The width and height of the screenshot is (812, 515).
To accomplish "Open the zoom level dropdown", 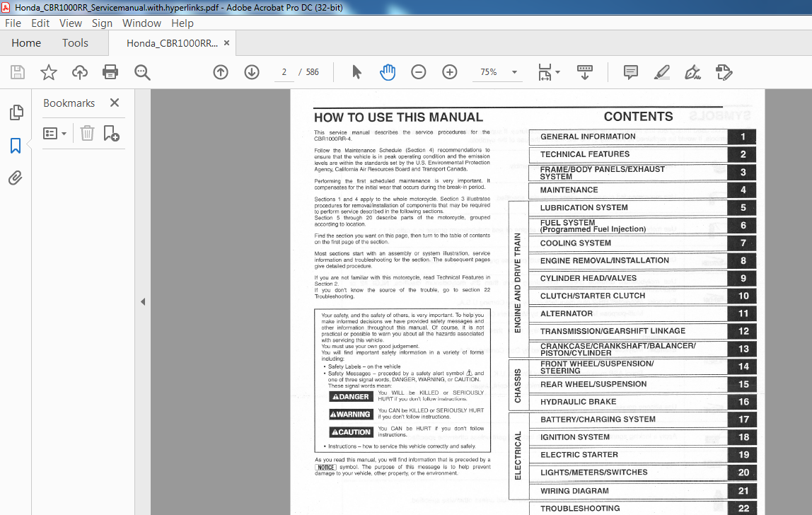I will (514, 72).
